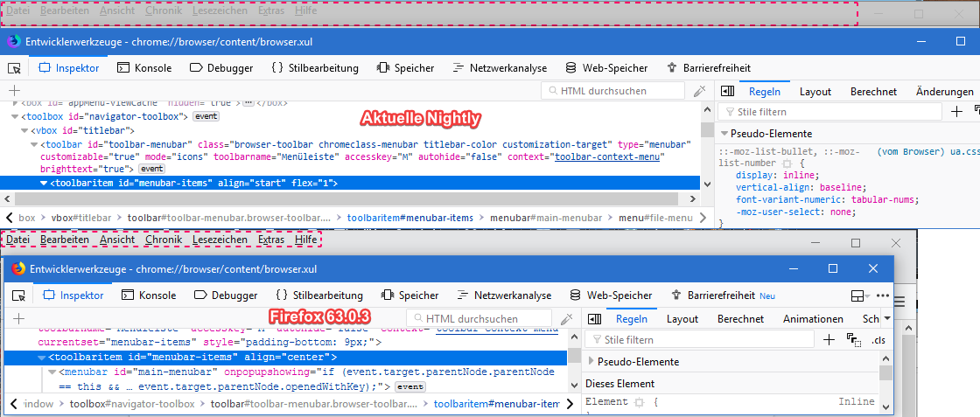Image resolution: width=980 pixels, height=417 pixels.
Task: Click selector highlighter icon next to Element rule
Action: 639,402
